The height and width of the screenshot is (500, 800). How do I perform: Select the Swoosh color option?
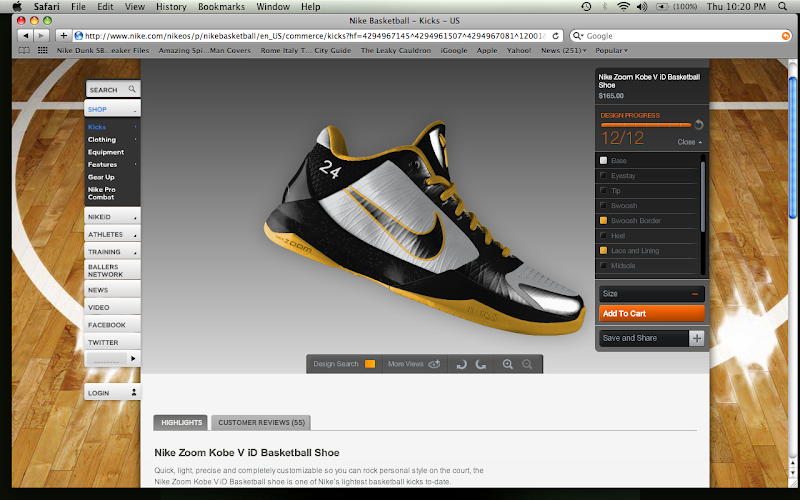coord(647,206)
